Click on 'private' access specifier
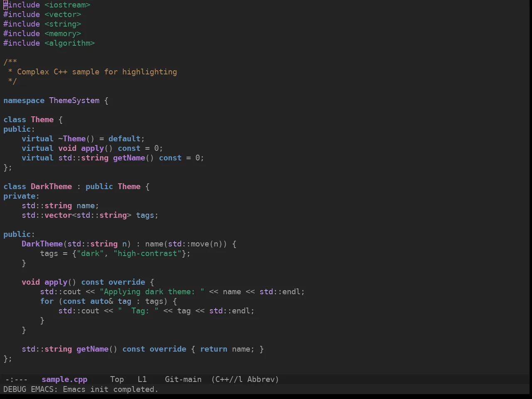This screenshot has height=399, width=532. pyautogui.click(x=19, y=196)
